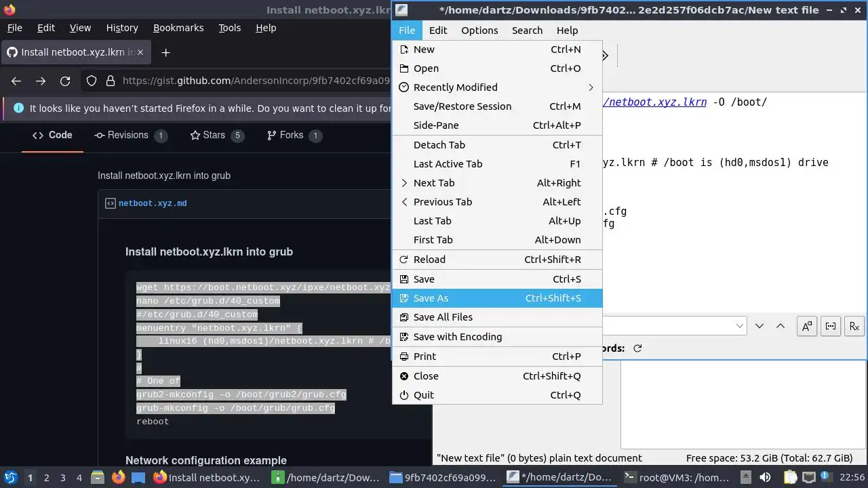Image resolution: width=868 pixels, height=488 pixels.
Task: Toggle Regular Expression search button
Action: point(854,326)
